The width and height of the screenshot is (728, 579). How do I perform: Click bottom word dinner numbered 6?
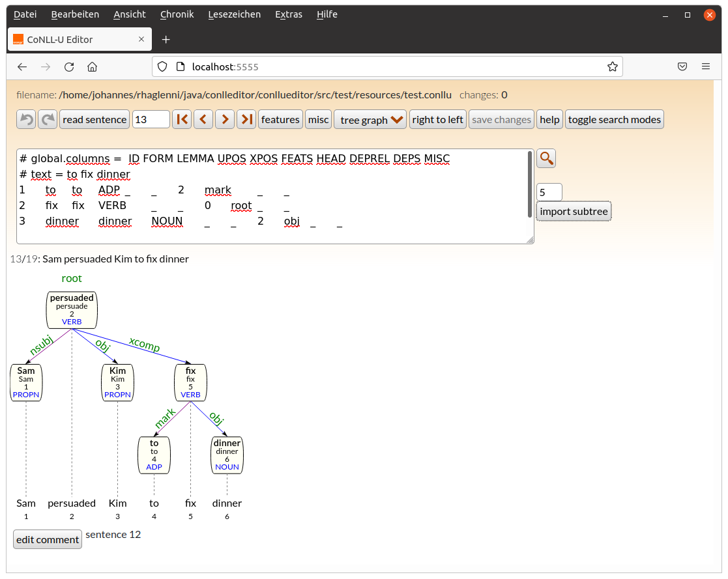[227, 503]
